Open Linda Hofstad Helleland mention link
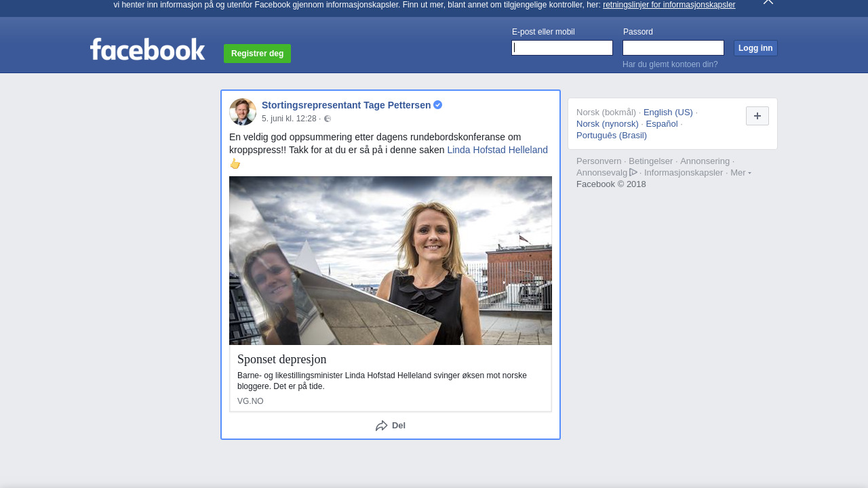The image size is (868, 488). coord(497,150)
